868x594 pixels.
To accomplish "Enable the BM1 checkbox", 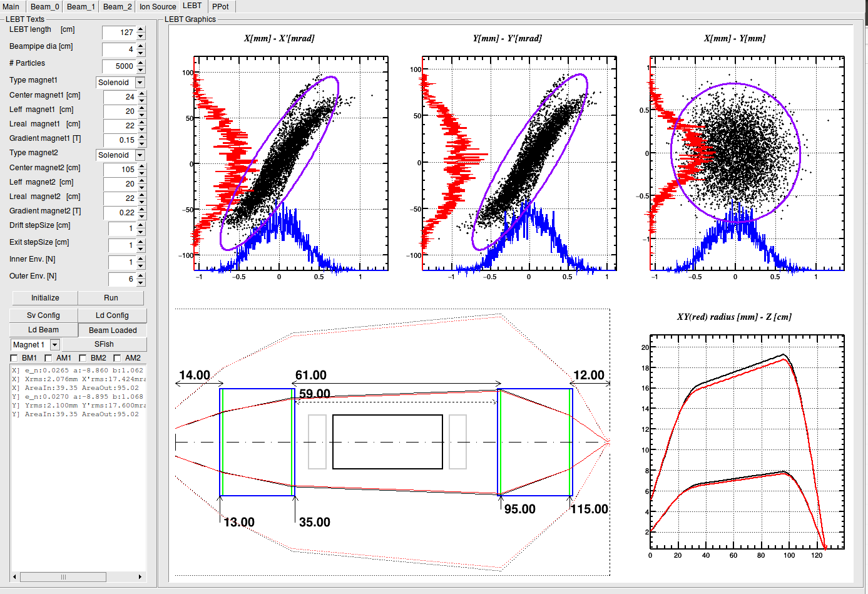I will click(14, 358).
